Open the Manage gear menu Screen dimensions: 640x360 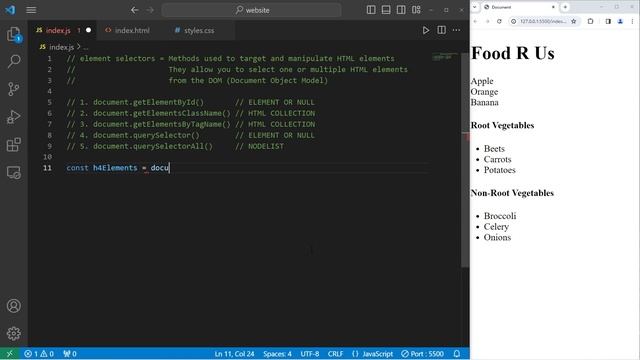(x=14, y=333)
